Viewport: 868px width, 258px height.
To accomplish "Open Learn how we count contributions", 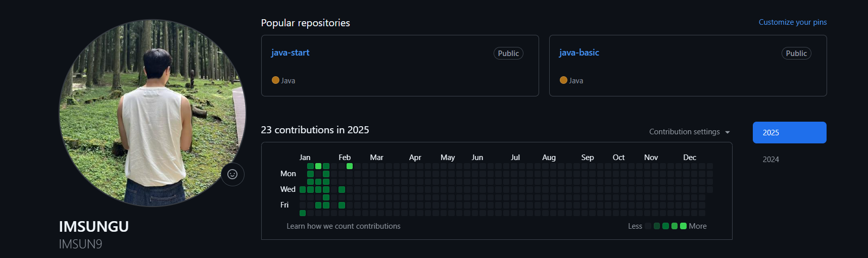I will click(344, 226).
